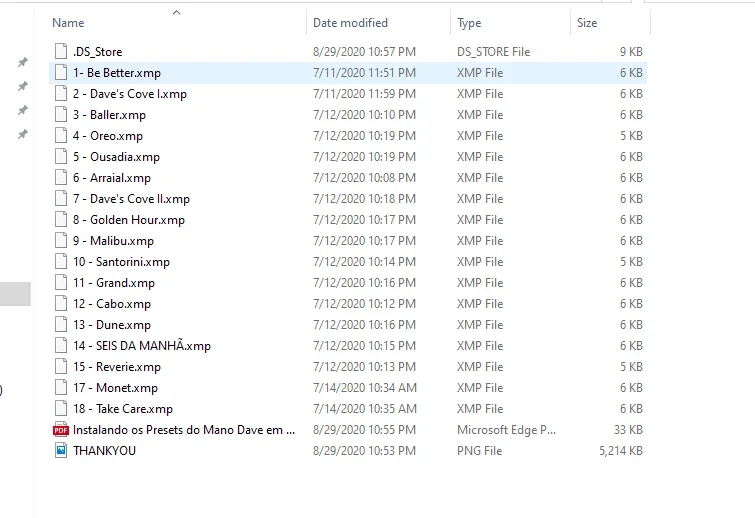Screen dimensions: 755x518
Task: Click the icon beside 12 - Cabo.xmp
Action: point(61,303)
